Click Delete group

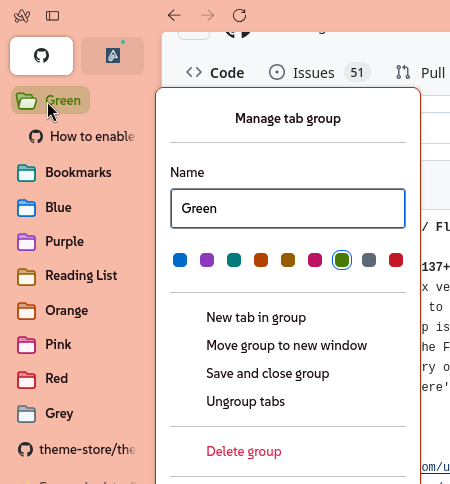tap(244, 451)
